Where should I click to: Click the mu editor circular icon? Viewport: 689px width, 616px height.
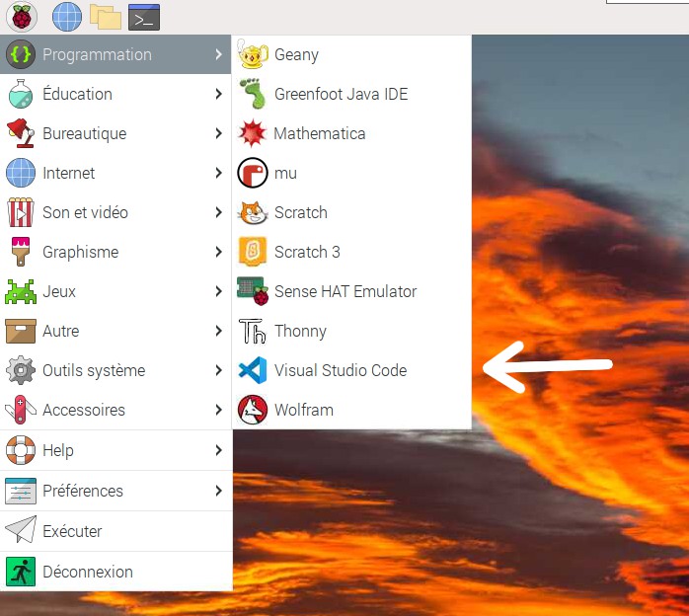[x=253, y=173]
